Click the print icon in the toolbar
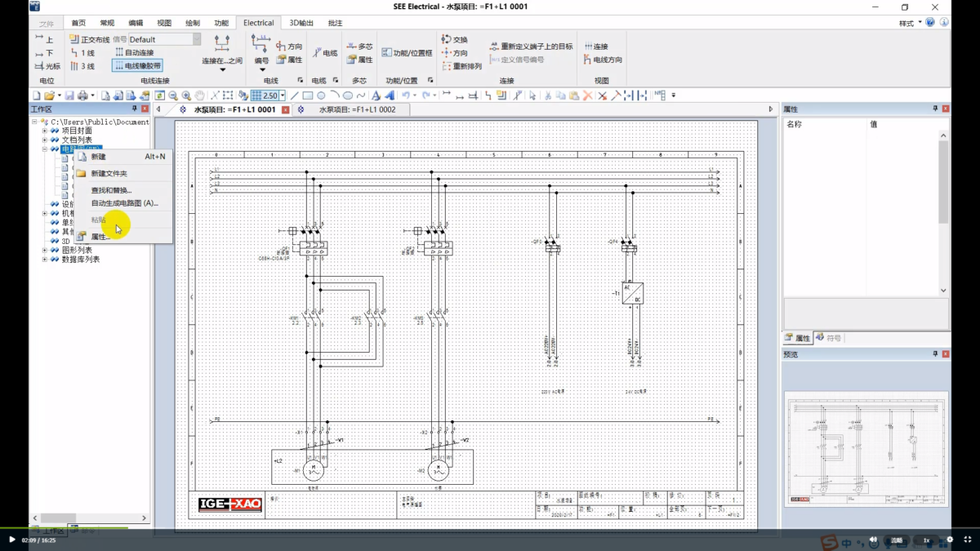 coord(83,96)
